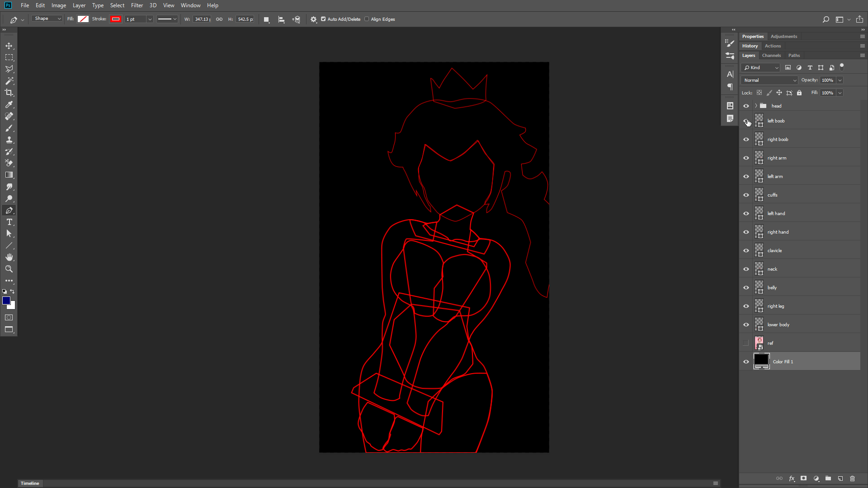This screenshot has width=868, height=488.
Task: Open the Filter menu
Action: click(x=137, y=5)
